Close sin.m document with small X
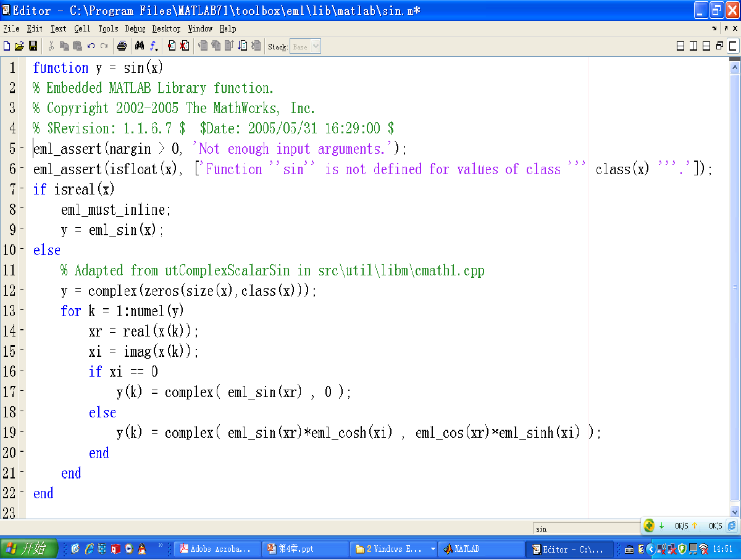 tap(735, 28)
